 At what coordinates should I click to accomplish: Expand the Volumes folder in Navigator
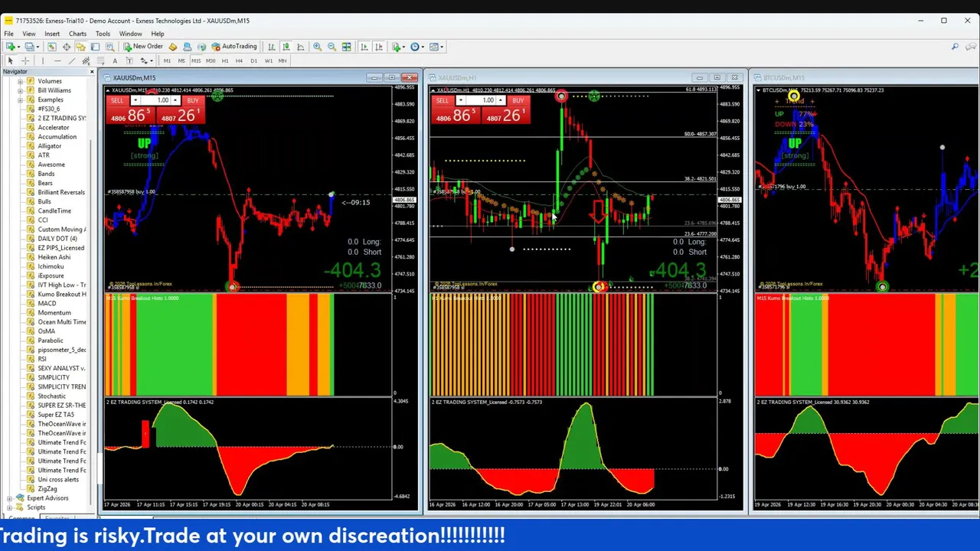coord(21,81)
